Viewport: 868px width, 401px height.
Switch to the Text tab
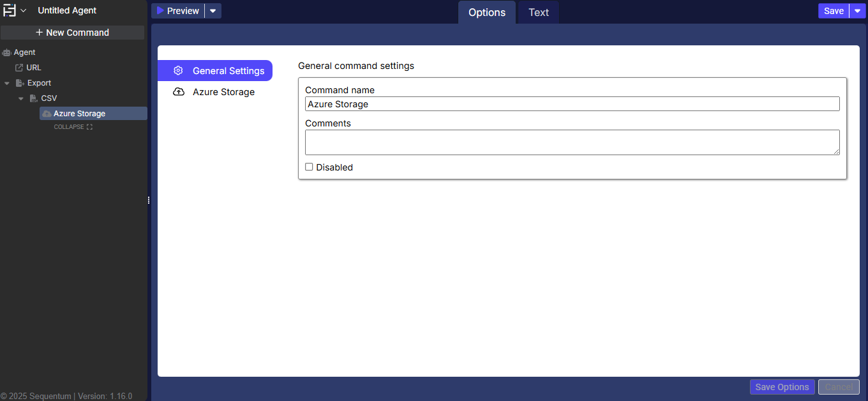[538, 12]
